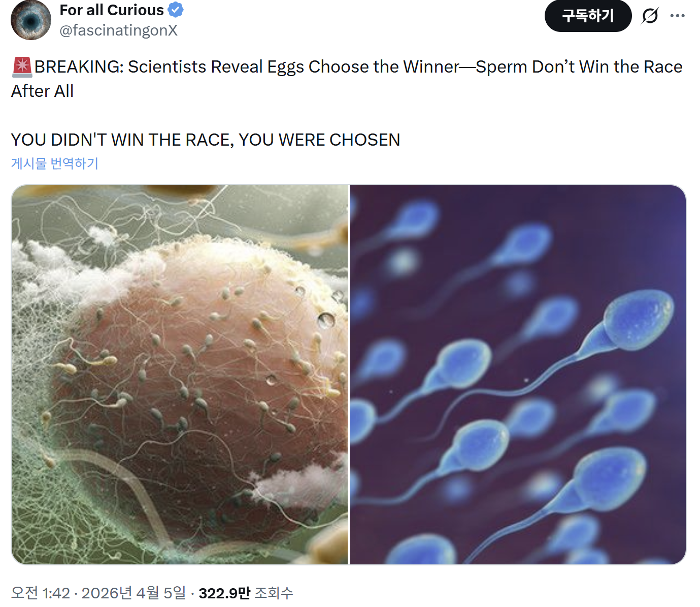Viewport: 700px width, 607px height.
Task: Open the Grok slashed-circle icon
Action: (x=650, y=16)
